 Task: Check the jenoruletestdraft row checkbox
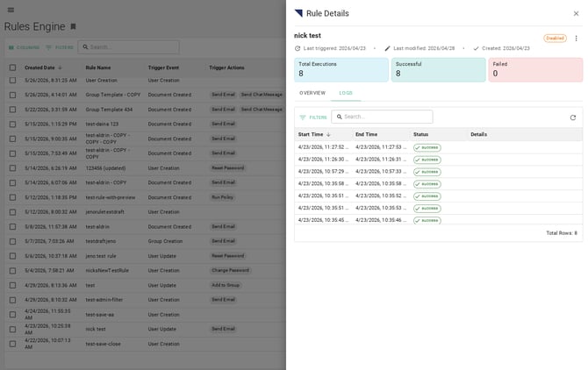point(13,212)
